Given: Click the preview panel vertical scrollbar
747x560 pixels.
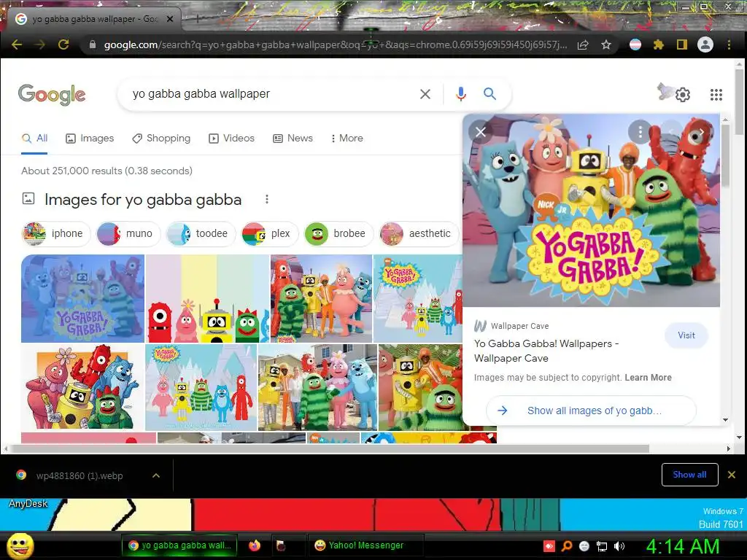Looking at the screenshot, I should point(725,157).
